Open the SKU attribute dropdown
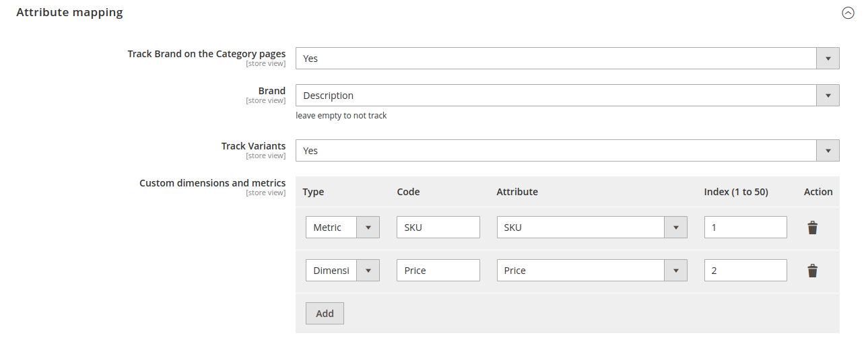 [592, 228]
